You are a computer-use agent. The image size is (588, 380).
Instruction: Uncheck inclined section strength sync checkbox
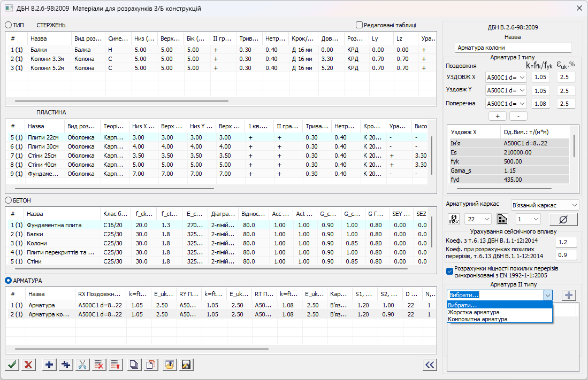point(449,270)
